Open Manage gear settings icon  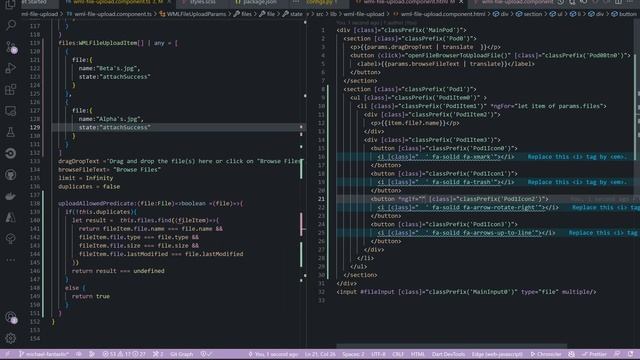click(11, 338)
